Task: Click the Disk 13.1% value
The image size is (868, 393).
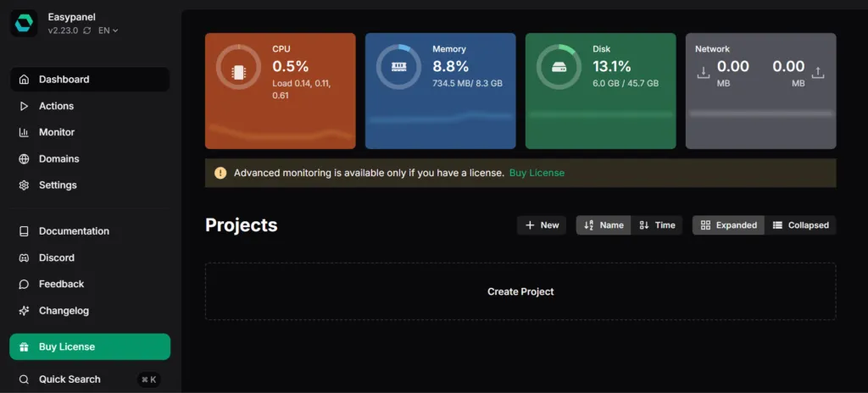Action: 612,66
